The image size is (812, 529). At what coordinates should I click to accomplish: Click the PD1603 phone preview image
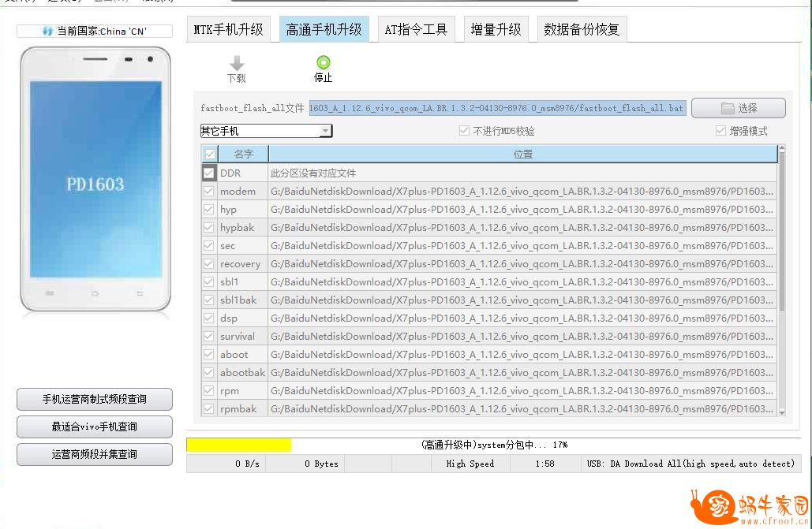[x=95, y=179]
